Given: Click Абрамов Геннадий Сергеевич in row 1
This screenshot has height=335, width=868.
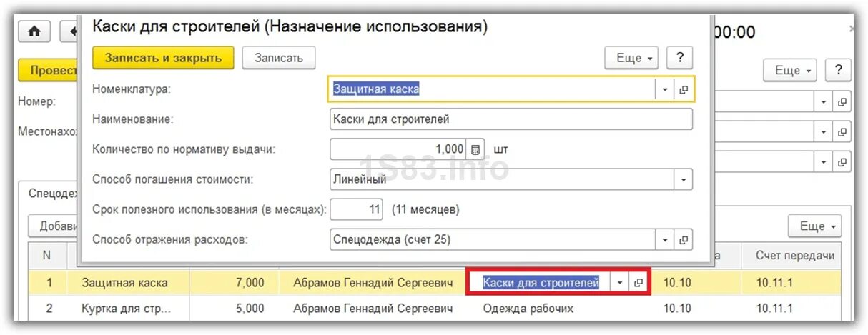Looking at the screenshot, I should pos(373,283).
